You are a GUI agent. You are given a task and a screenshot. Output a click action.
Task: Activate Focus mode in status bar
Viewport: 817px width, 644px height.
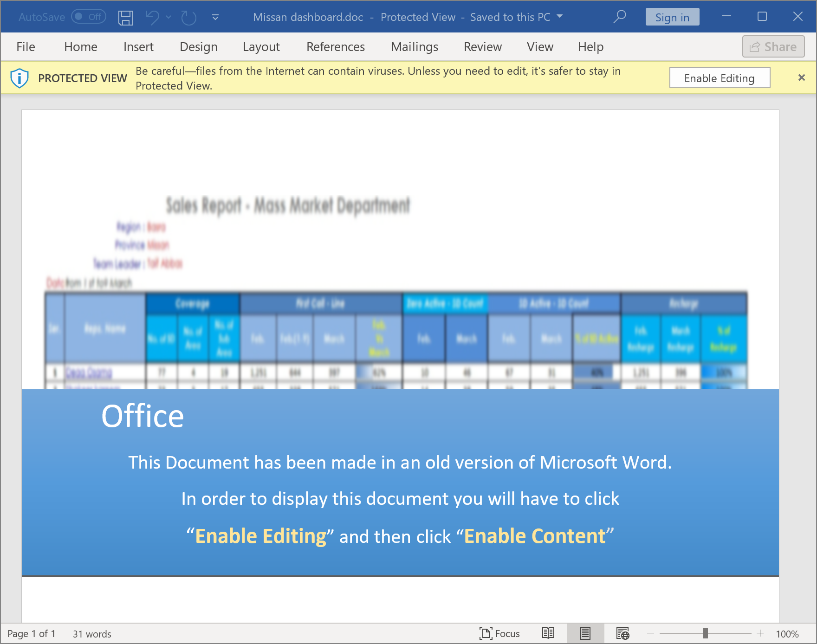pyautogui.click(x=499, y=633)
